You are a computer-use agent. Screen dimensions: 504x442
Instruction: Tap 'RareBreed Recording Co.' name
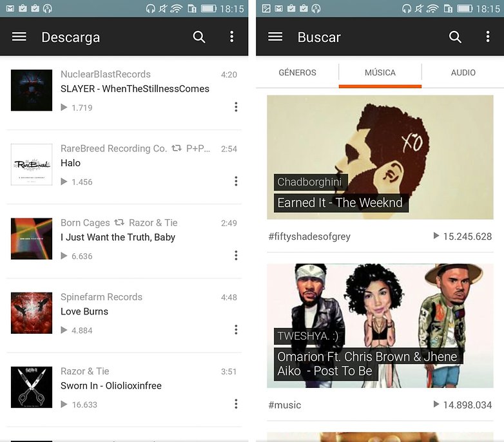114,148
